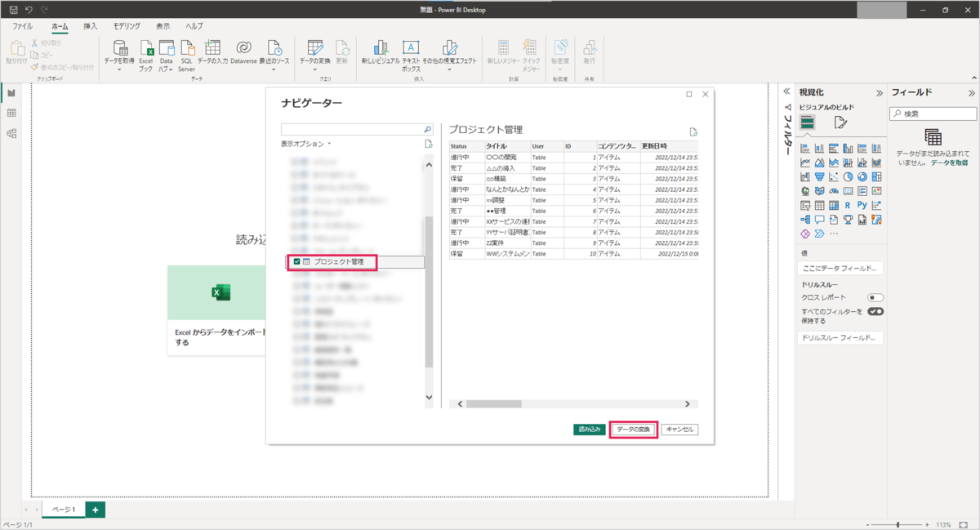The width and height of the screenshot is (980, 530).
Task: Switch to model view in left sidebar
Action: pos(11,133)
